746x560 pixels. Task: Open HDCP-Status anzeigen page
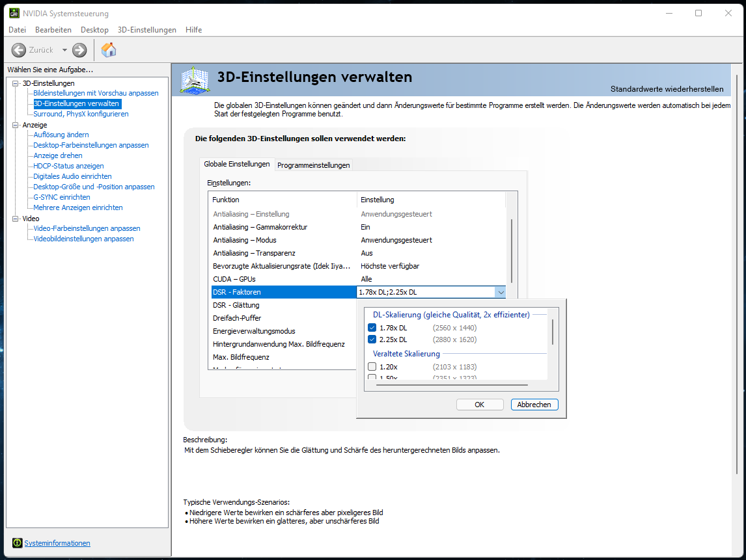(68, 166)
